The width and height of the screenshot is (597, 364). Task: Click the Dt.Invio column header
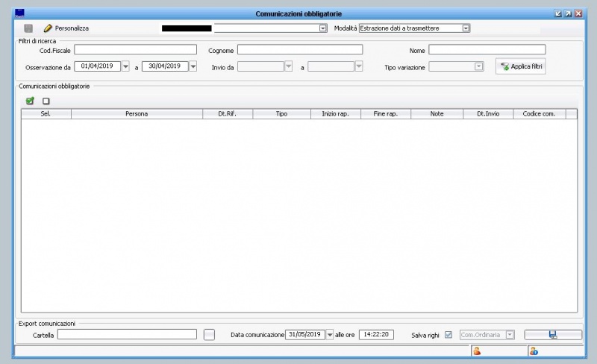488,114
